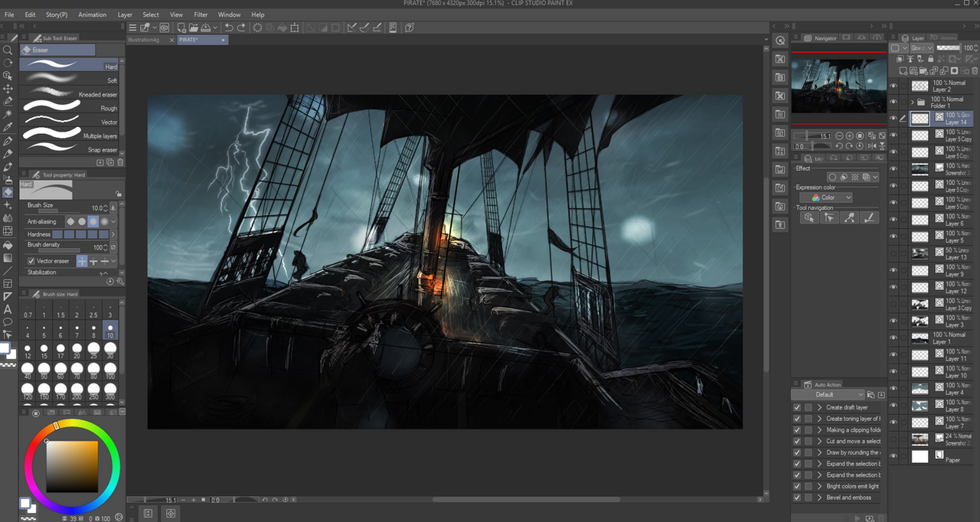The image size is (980, 522).
Task: Expand the Anti-aliasing options dropdown arrow
Action: (114, 222)
